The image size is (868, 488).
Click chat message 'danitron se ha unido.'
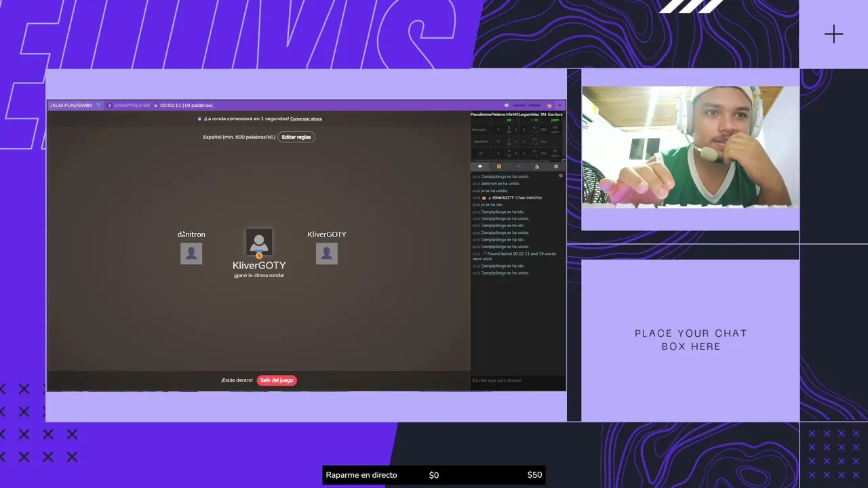click(x=500, y=184)
